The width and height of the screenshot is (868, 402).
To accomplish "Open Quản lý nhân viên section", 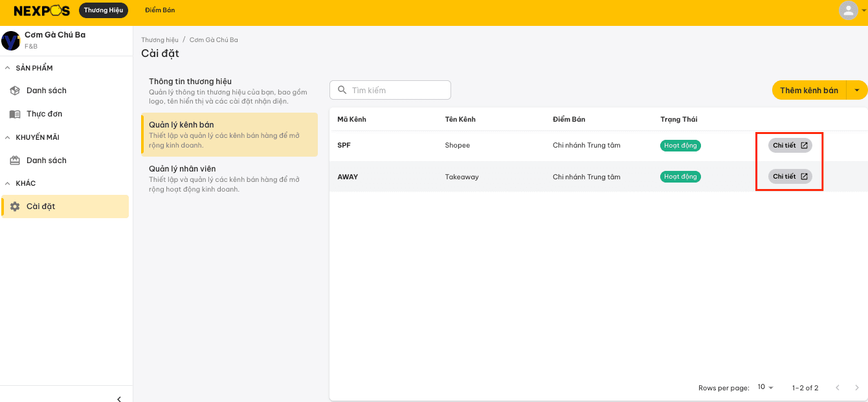I will coord(229,179).
